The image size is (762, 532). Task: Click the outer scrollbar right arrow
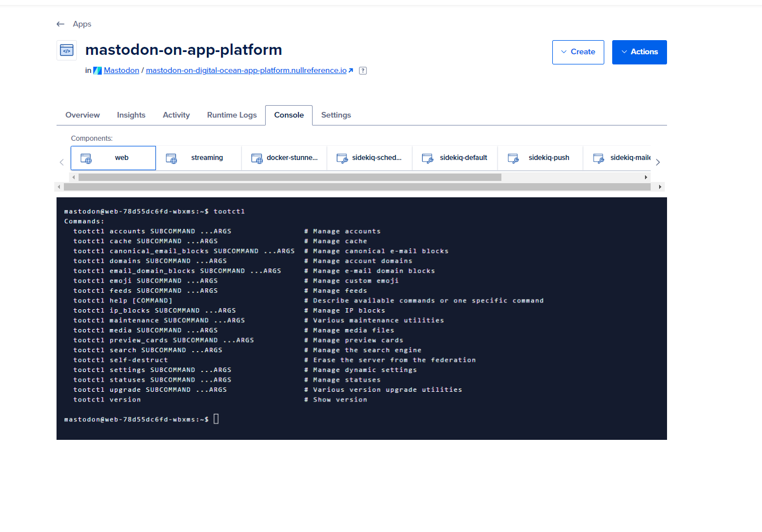tap(660, 187)
